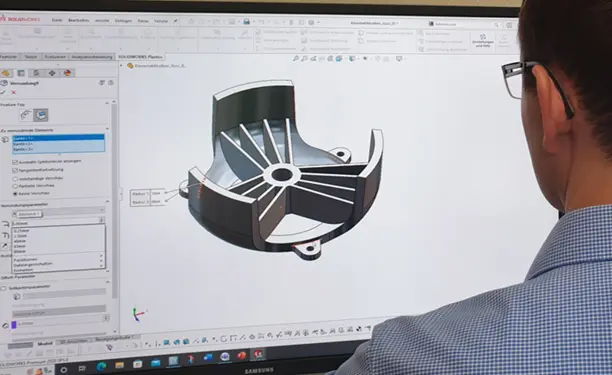
Task: Cancel the fillet with the red X
Action: pos(14,92)
